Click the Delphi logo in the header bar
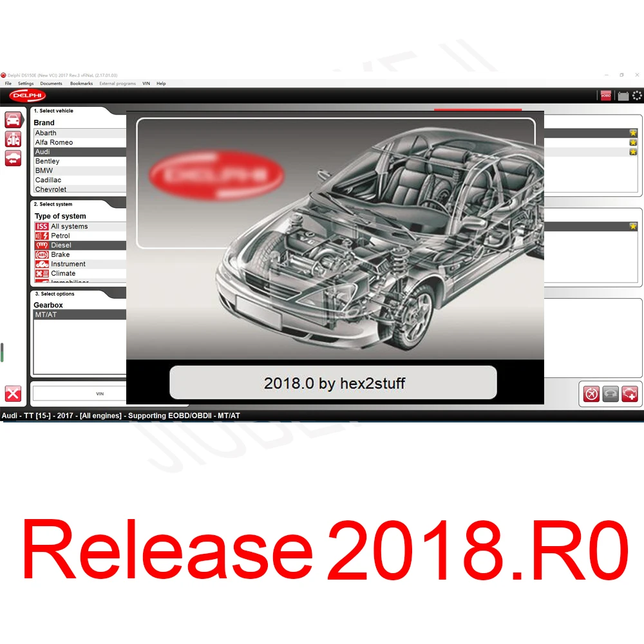644x644 pixels. 28,95
